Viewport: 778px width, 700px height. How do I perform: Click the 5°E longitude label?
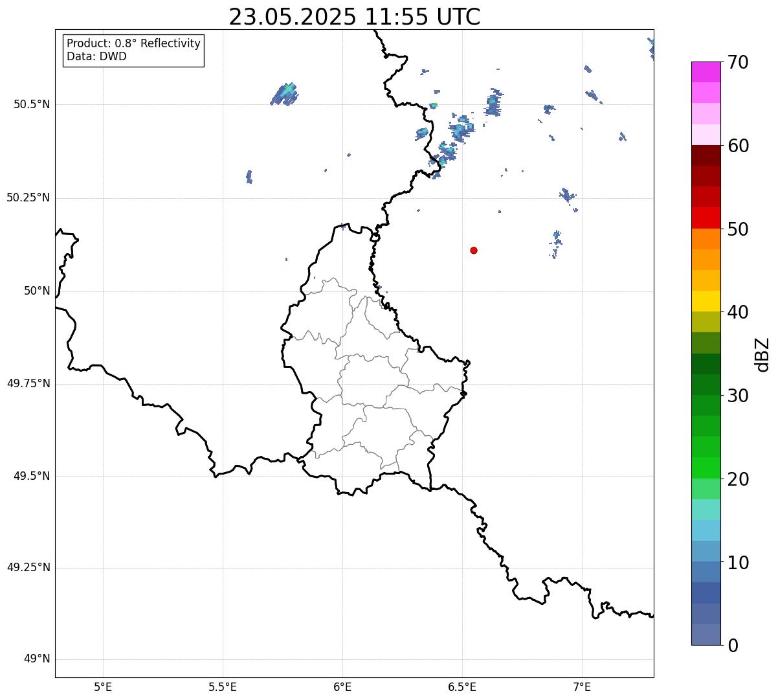click(x=103, y=686)
